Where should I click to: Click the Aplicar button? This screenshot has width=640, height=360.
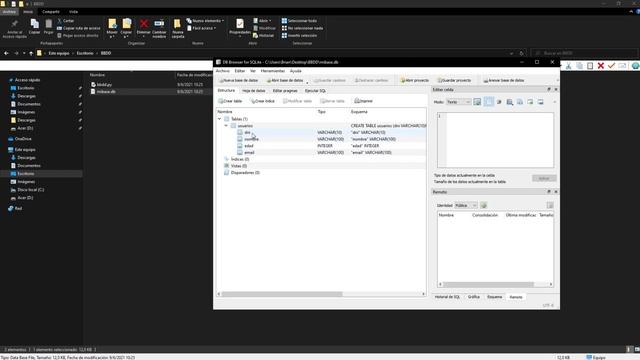coord(544,178)
